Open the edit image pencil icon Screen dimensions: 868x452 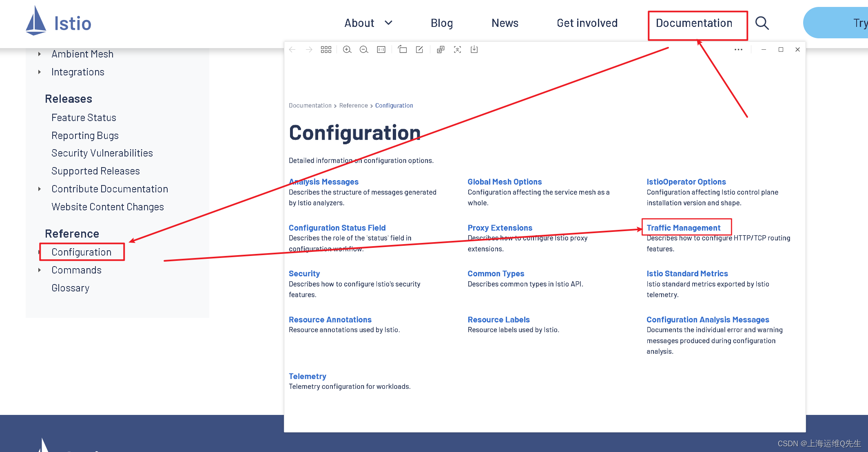(419, 50)
